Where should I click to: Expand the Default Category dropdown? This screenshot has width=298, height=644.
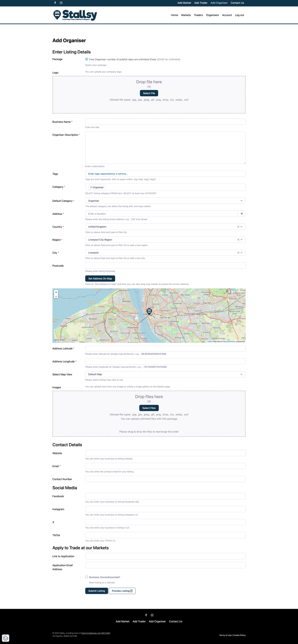point(165,201)
